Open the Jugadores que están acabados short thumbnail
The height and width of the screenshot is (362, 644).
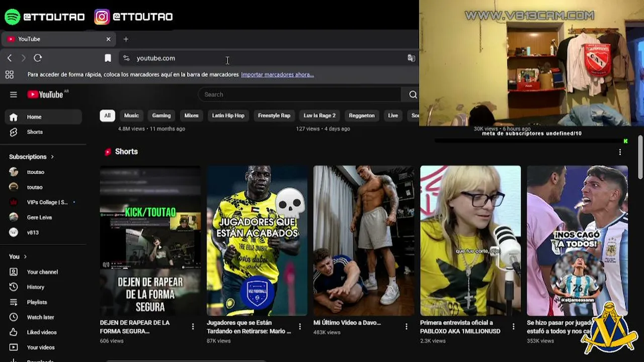(257, 241)
